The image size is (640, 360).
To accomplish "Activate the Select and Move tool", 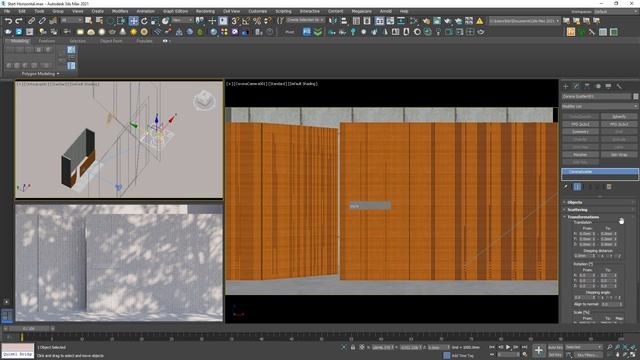I will pyautogui.click(x=133, y=21).
